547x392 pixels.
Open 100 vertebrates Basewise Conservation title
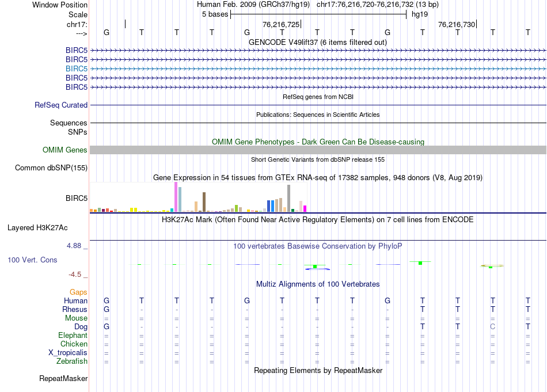point(318,246)
